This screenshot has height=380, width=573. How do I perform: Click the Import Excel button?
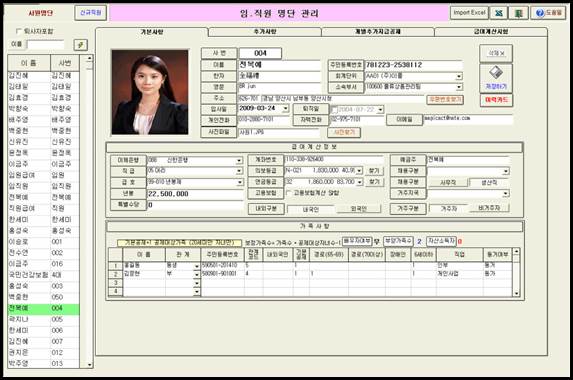point(469,13)
